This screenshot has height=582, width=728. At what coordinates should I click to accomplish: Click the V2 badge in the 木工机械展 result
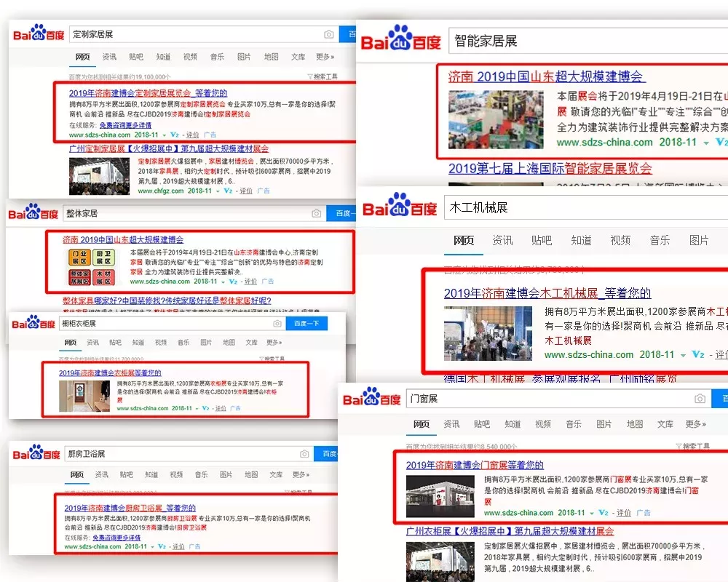(698, 354)
